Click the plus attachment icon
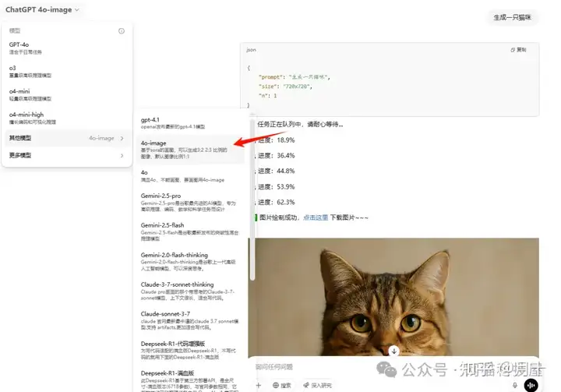561x392 pixels. click(259, 385)
